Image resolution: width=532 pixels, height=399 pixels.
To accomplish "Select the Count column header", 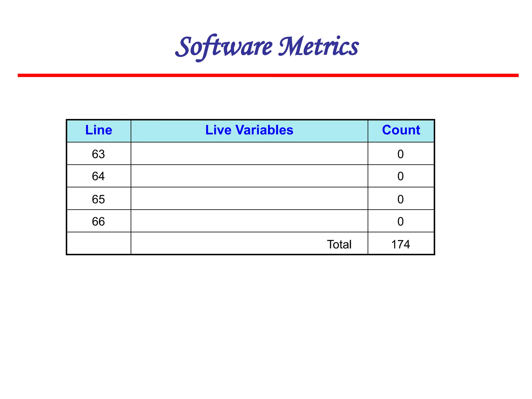I will (x=401, y=130).
